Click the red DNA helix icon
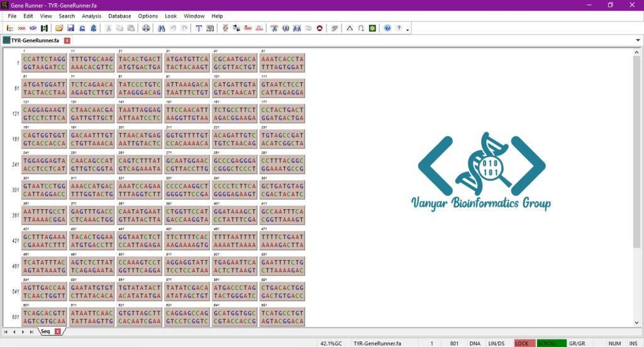644x347 pixels. (225, 28)
